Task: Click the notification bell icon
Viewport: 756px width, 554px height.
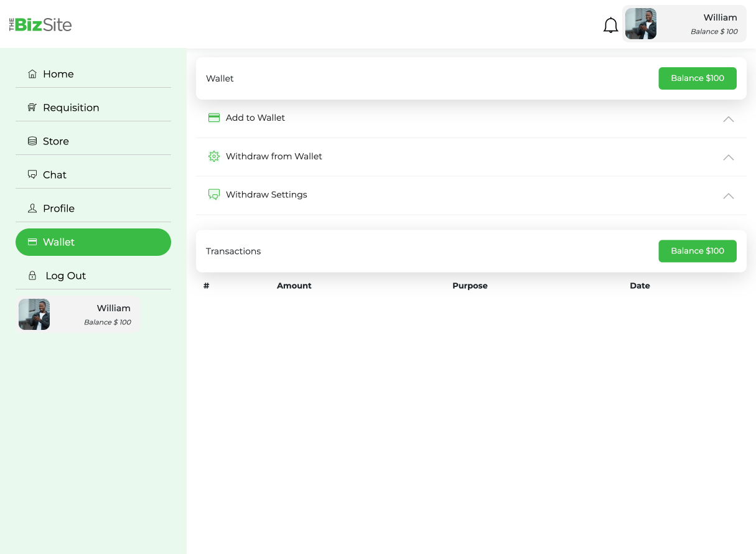Action: point(610,26)
